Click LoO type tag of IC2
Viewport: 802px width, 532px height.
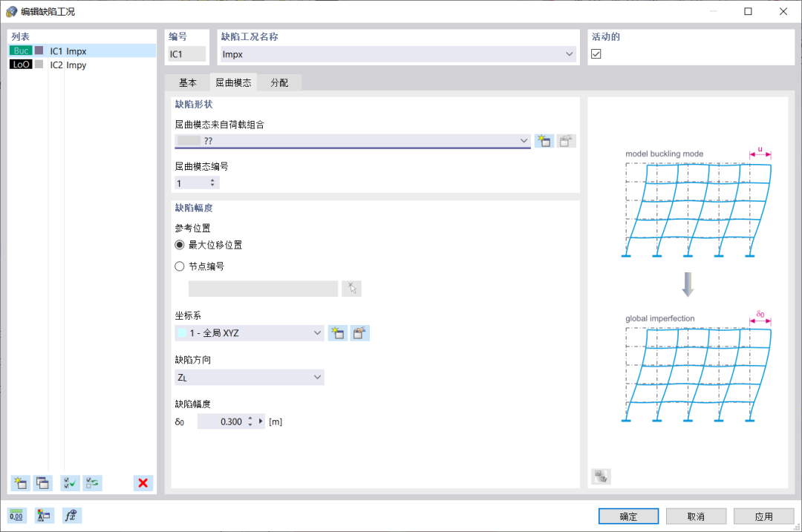pos(21,65)
